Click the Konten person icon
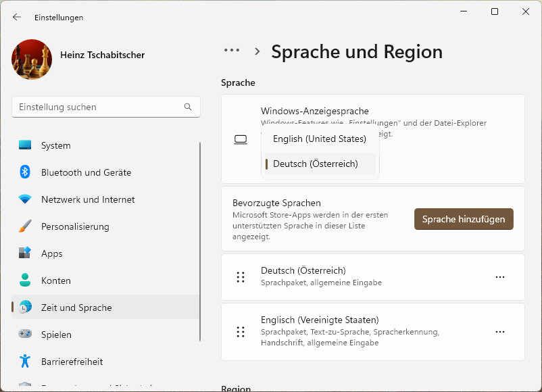Viewport: 542px width, 392px height. tap(25, 280)
